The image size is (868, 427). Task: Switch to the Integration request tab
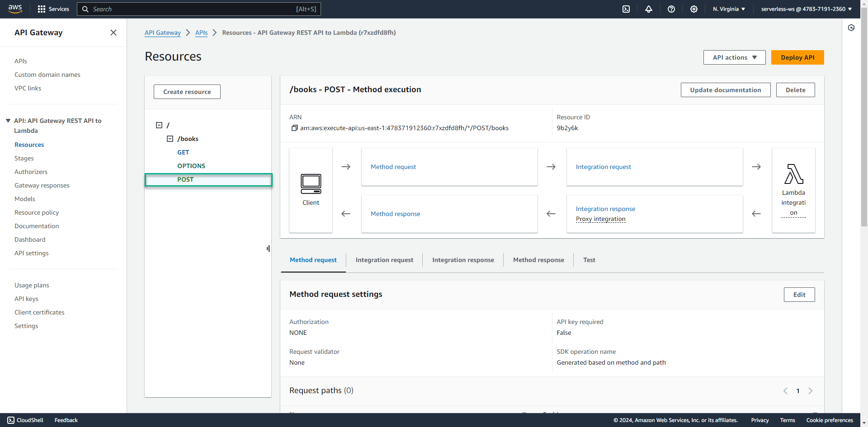tap(384, 260)
